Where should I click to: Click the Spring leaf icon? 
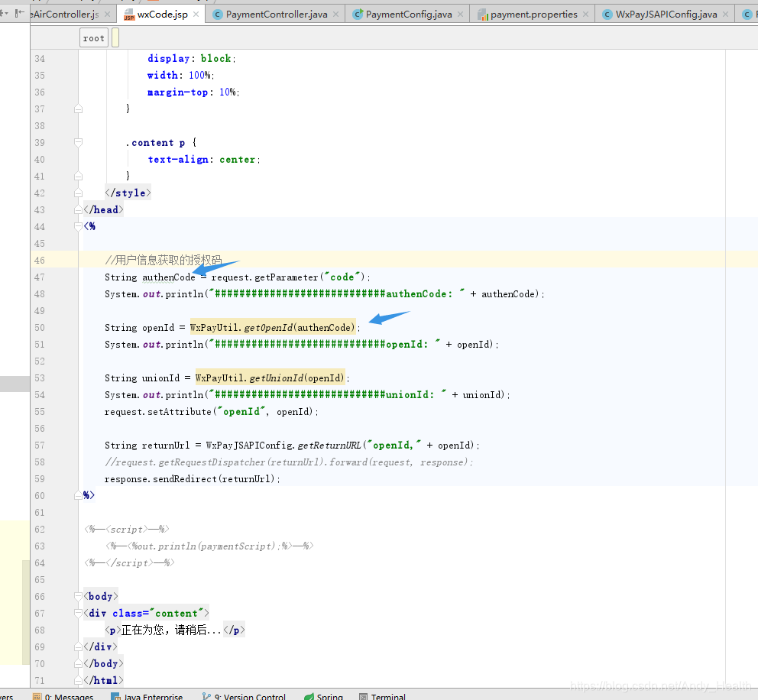tap(309, 697)
